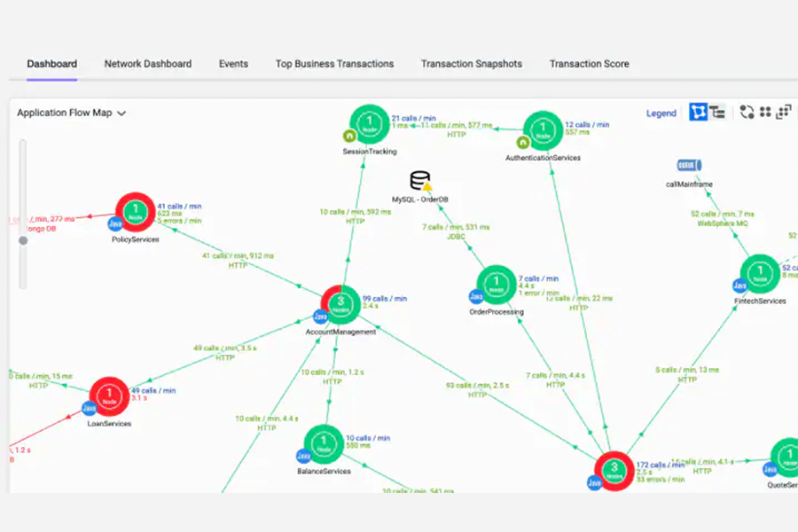Open the Legend link

(x=661, y=113)
